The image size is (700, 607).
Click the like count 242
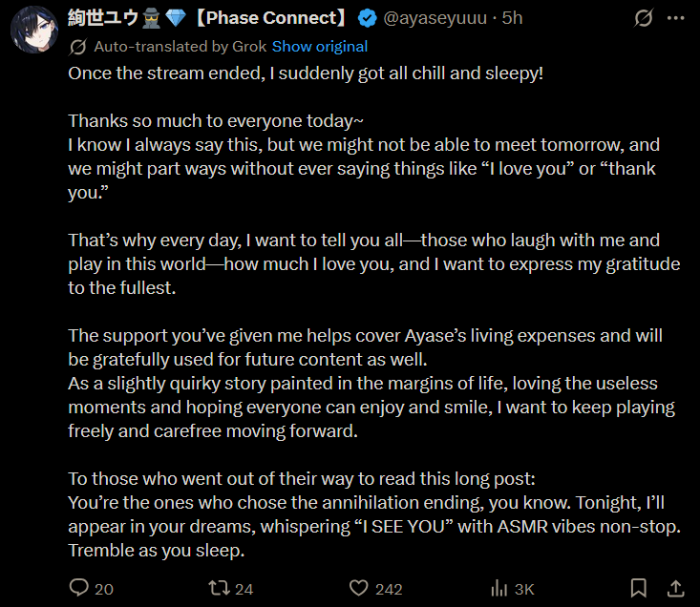(389, 589)
